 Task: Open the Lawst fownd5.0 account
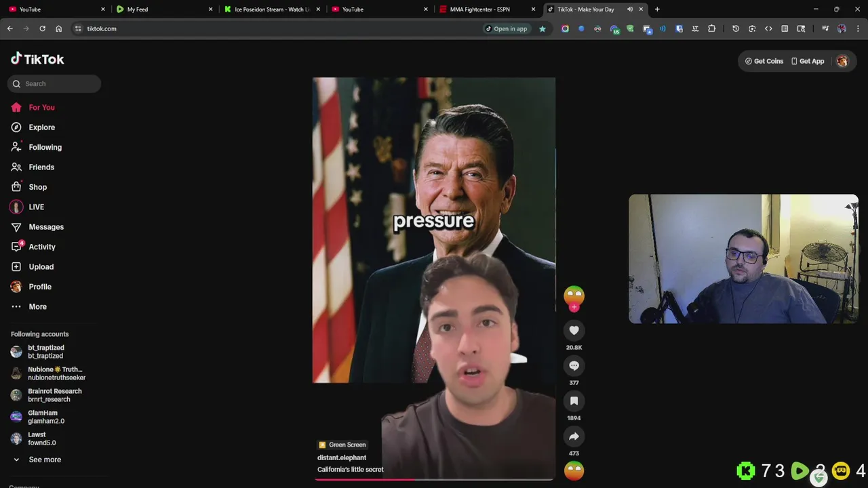coord(34,439)
